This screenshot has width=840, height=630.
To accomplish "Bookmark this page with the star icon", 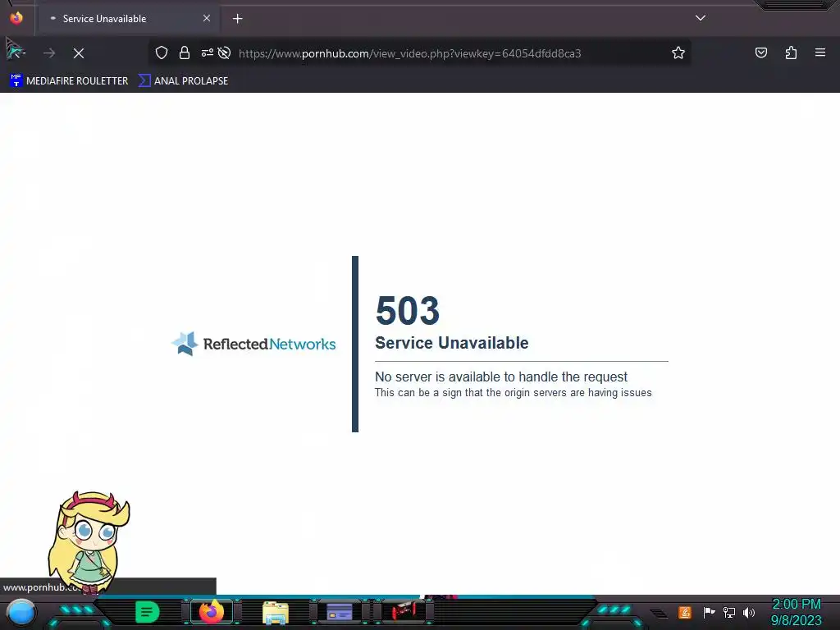I will click(678, 52).
